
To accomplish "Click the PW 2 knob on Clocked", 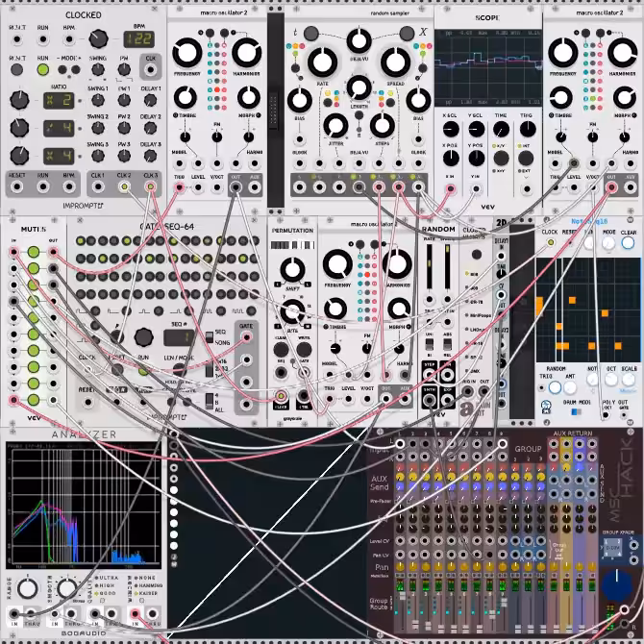I will click(124, 128).
